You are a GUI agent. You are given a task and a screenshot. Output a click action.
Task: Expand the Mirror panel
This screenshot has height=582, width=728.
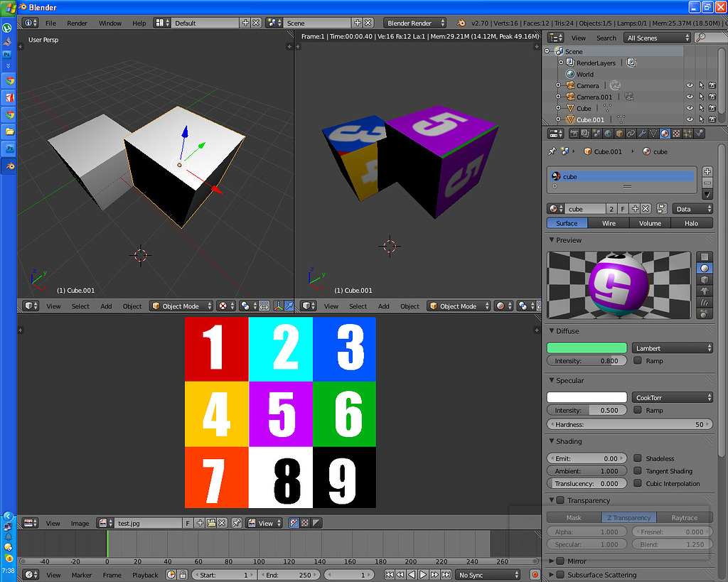pos(552,561)
